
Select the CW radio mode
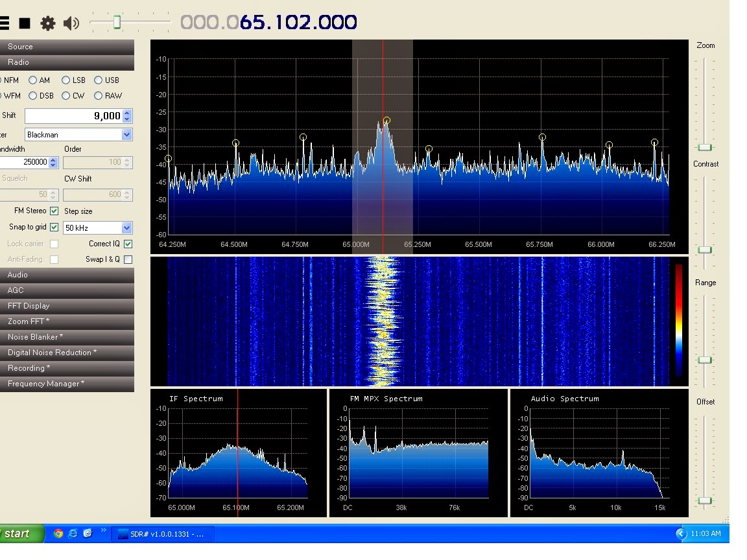(65, 96)
